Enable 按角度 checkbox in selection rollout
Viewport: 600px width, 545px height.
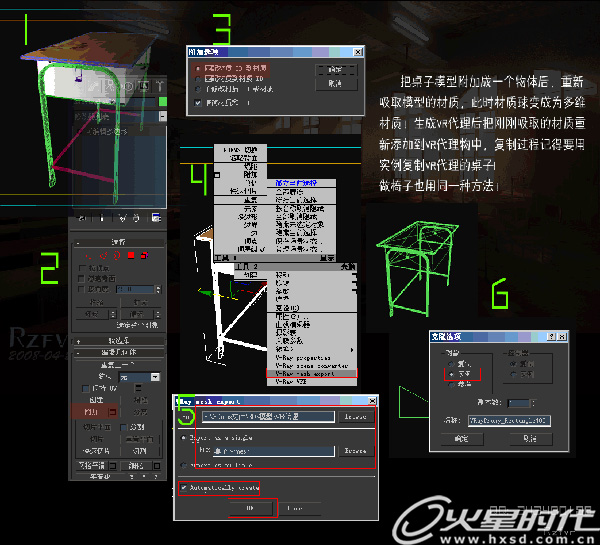click(x=82, y=289)
